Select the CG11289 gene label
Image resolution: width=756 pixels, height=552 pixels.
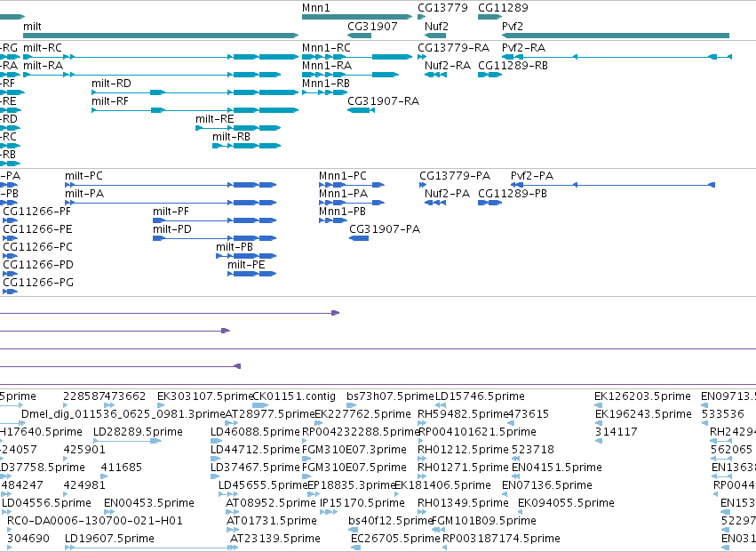[503, 8]
